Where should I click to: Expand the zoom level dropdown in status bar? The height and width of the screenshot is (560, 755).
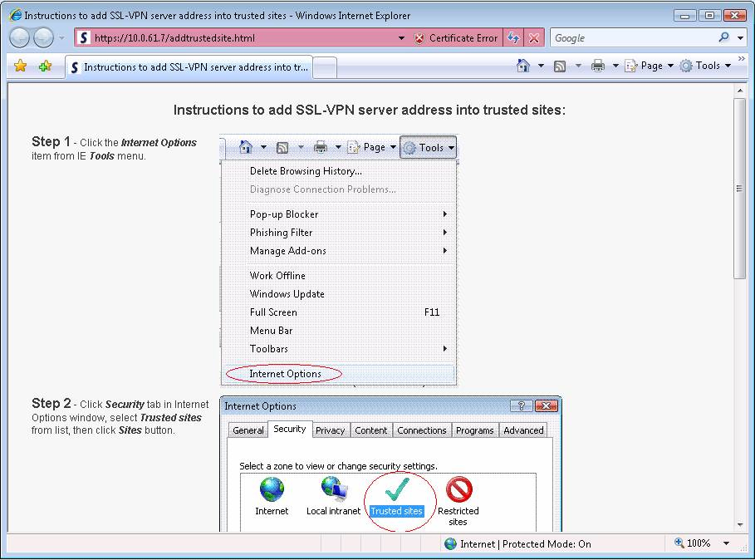point(726,543)
